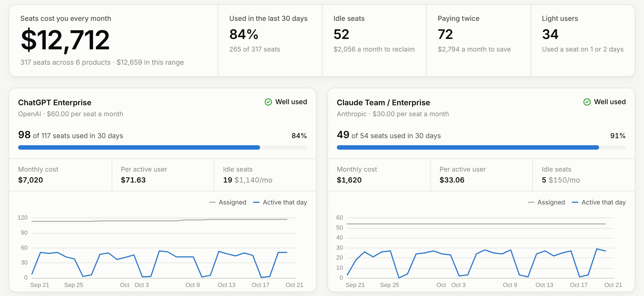Screen dimensions: 644x296
Task: Click ChatGPT Enterprise 84% usage progress bar
Action: click(163, 147)
